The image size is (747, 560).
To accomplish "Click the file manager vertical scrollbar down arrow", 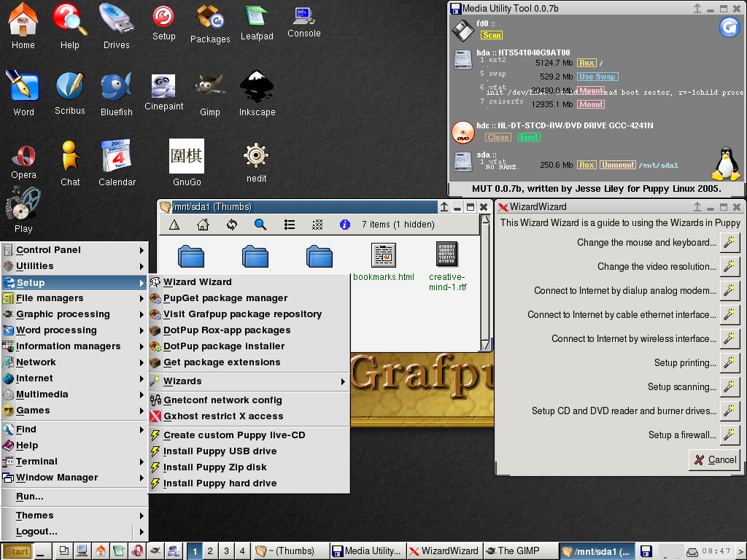I will [485, 345].
